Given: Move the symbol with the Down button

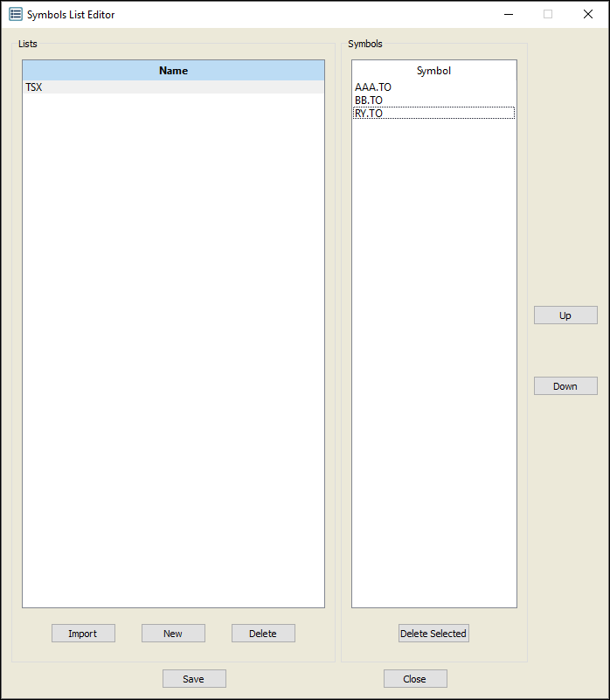Looking at the screenshot, I should click(x=565, y=386).
